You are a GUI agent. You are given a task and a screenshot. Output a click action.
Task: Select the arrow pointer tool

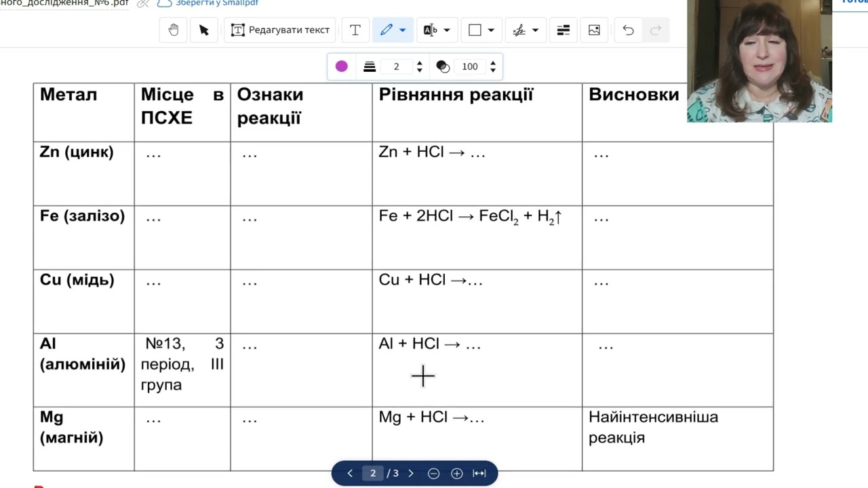[x=204, y=30]
